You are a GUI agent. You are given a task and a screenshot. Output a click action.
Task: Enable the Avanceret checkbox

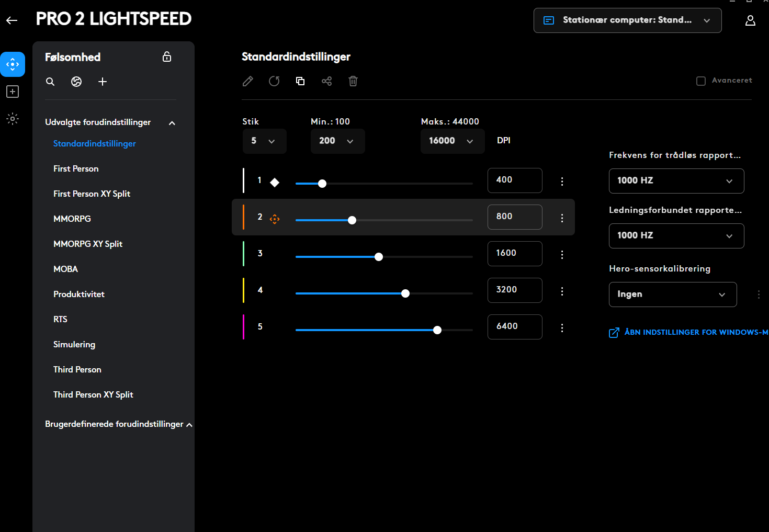[x=701, y=81]
